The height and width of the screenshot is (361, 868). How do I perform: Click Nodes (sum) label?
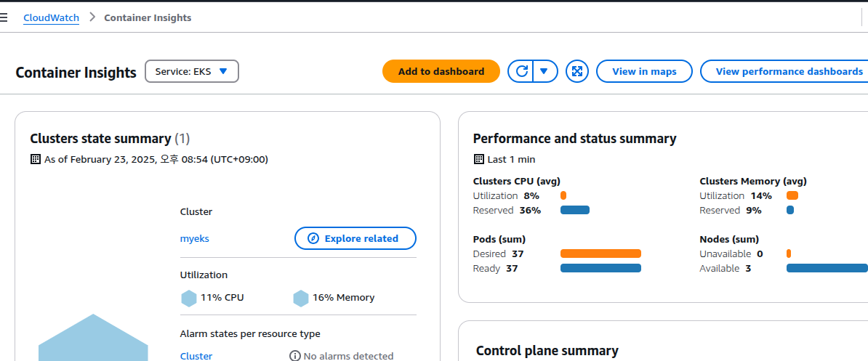[x=729, y=240]
